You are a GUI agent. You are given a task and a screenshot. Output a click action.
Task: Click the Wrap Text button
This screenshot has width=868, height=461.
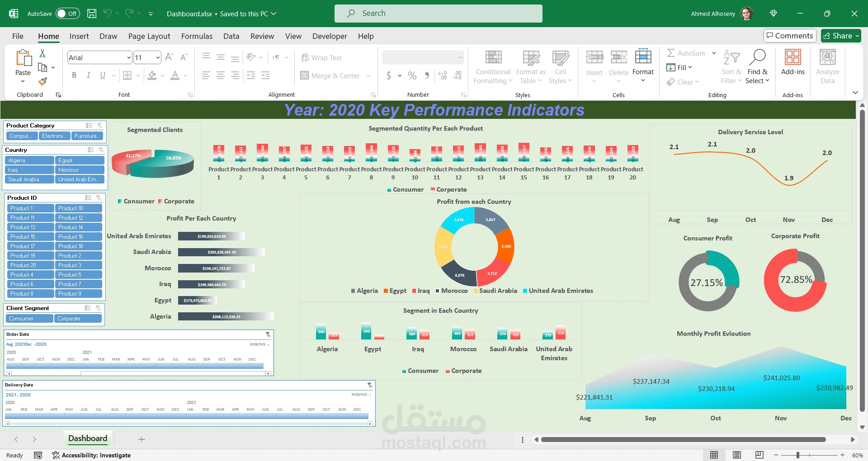(x=321, y=57)
